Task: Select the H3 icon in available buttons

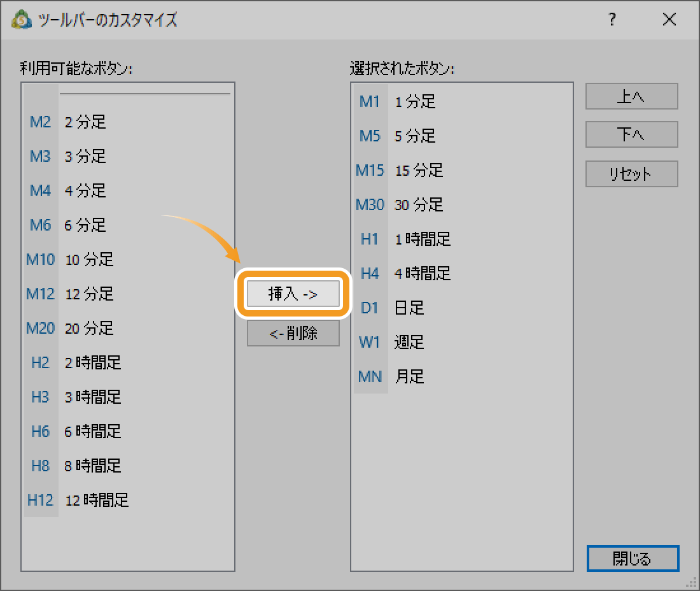Action: click(41, 397)
